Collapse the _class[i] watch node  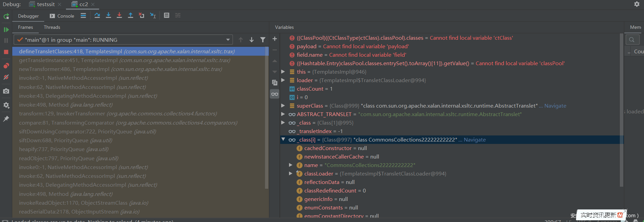pos(283,140)
